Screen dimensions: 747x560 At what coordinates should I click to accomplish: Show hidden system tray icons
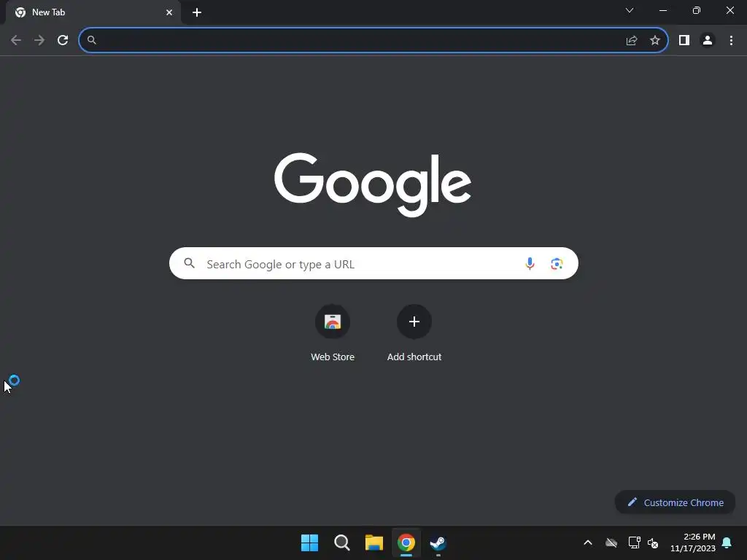click(588, 542)
